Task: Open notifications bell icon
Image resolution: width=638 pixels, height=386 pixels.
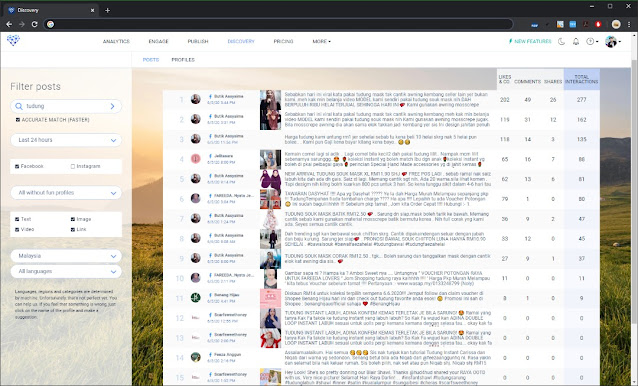Action: point(576,41)
